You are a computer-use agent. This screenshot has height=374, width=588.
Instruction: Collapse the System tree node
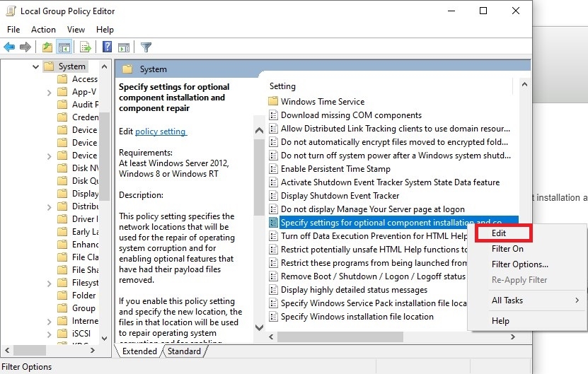(x=35, y=66)
